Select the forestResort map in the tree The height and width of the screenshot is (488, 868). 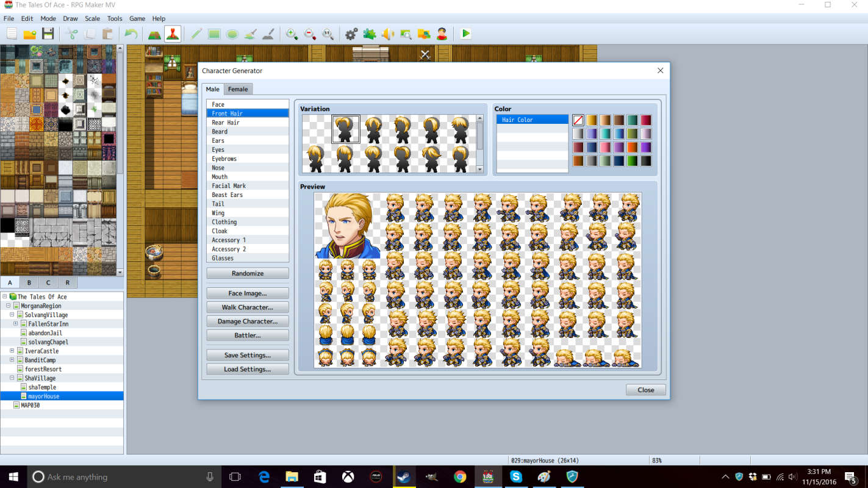43,369
